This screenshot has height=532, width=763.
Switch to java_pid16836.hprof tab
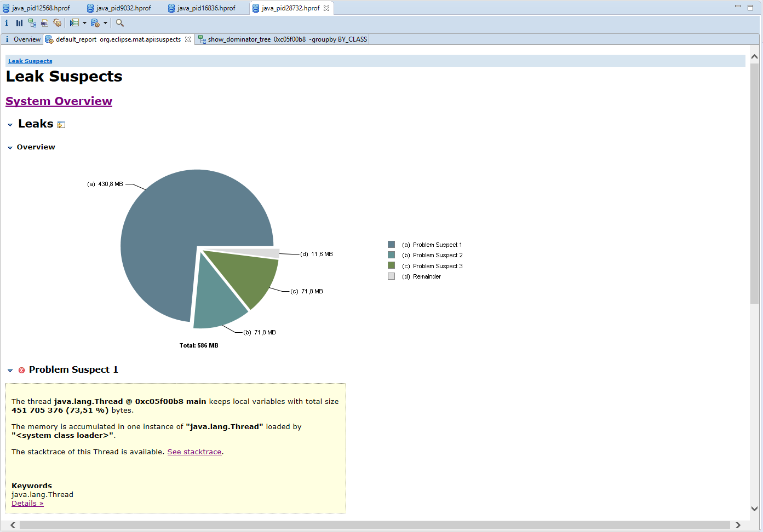pyautogui.click(x=202, y=8)
